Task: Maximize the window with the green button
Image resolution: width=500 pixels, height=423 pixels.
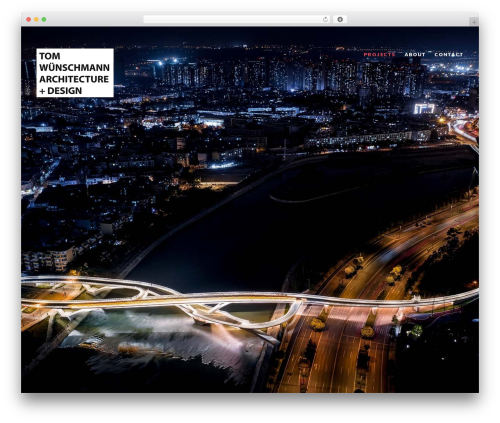Action: click(x=44, y=20)
